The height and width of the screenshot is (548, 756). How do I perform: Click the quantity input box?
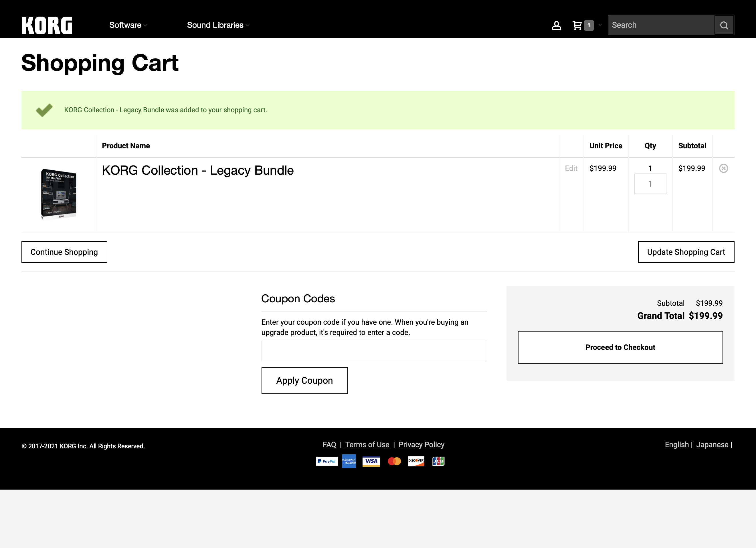[650, 184]
